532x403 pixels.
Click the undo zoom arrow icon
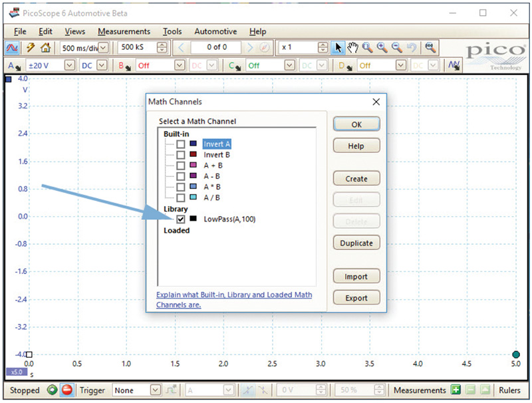pos(411,47)
